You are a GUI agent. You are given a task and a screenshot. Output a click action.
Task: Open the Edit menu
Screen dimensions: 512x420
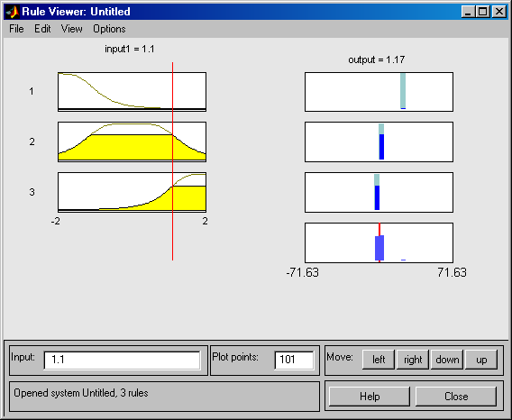[42, 29]
